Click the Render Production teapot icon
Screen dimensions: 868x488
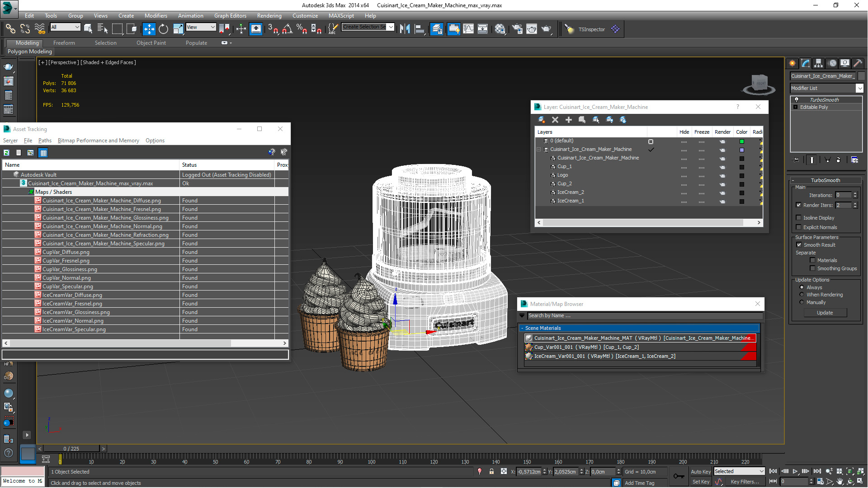point(547,29)
